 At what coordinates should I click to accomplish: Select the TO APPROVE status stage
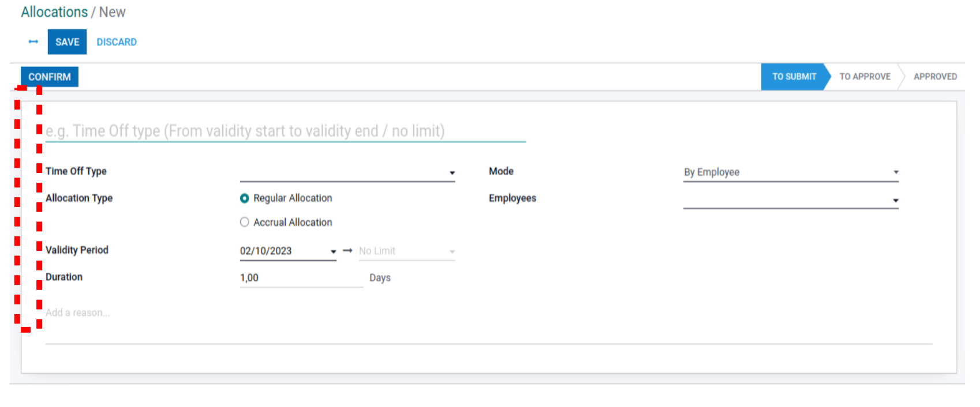[864, 77]
